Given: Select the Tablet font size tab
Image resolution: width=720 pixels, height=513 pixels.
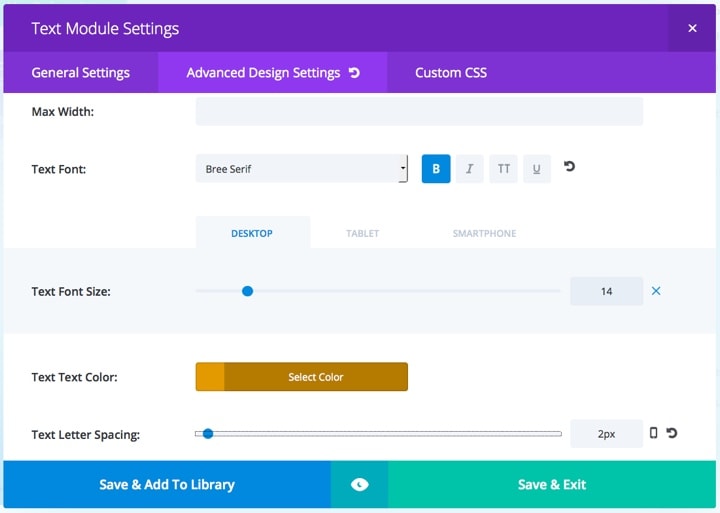Looking at the screenshot, I should pos(362,233).
